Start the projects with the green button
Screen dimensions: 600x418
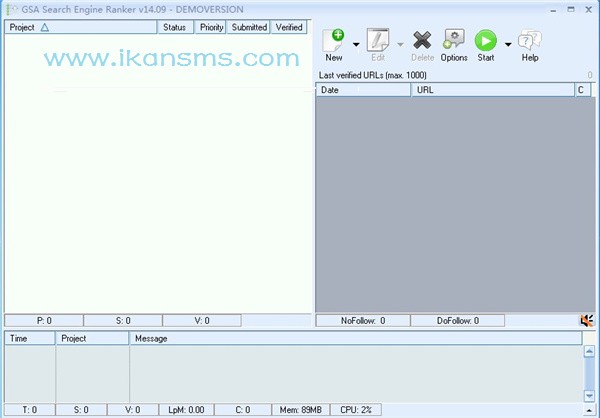486,45
